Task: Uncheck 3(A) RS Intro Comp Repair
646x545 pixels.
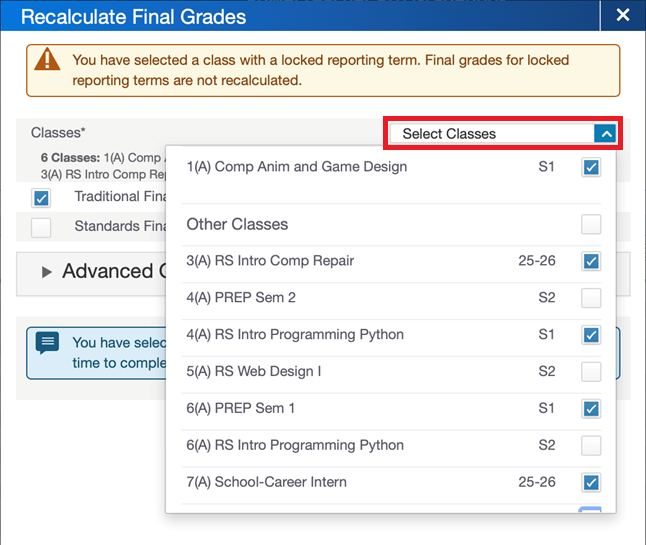Action: (591, 261)
